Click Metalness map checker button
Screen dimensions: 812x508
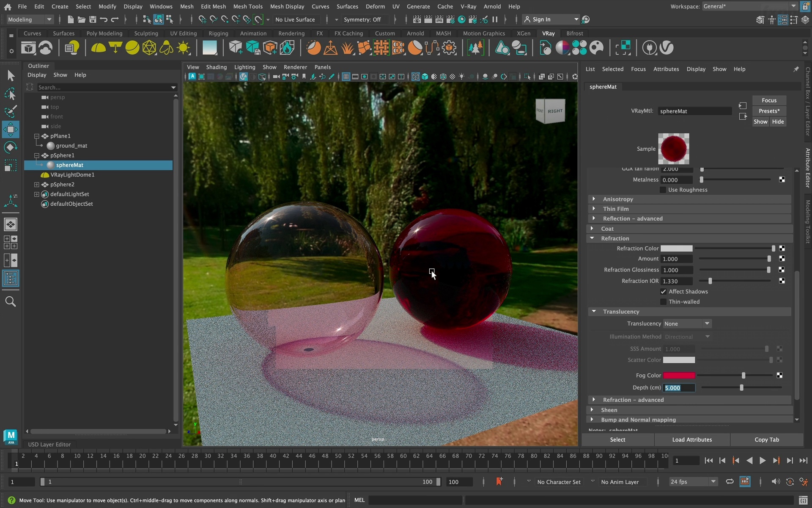coord(782,180)
